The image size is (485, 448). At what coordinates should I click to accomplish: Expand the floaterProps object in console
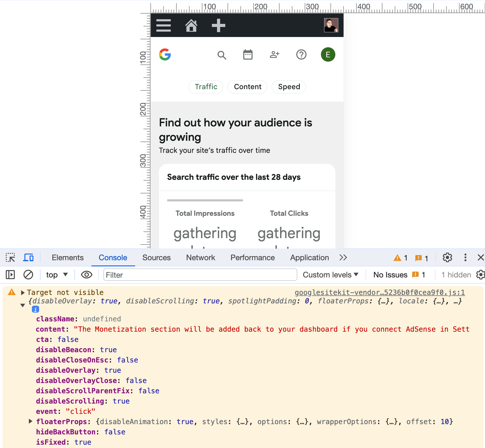30,422
